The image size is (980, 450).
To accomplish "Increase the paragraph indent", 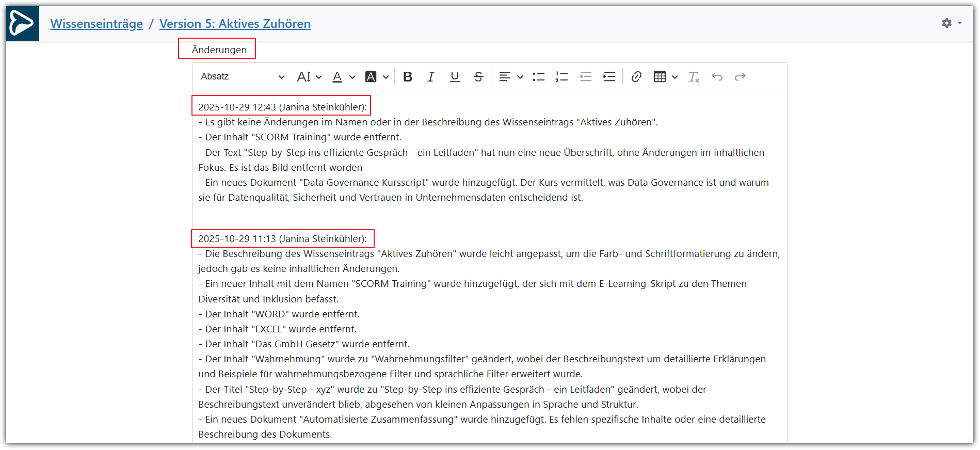I will pos(609,77).
